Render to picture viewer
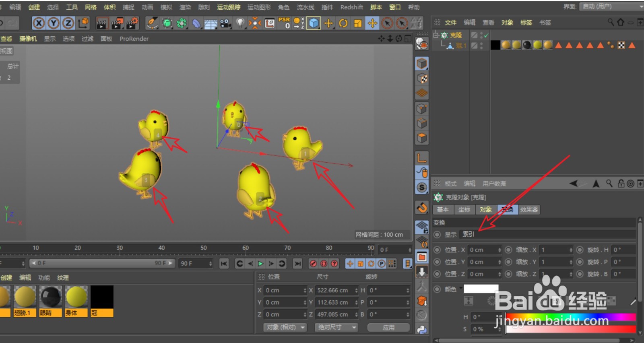 [x=117, y=23]
